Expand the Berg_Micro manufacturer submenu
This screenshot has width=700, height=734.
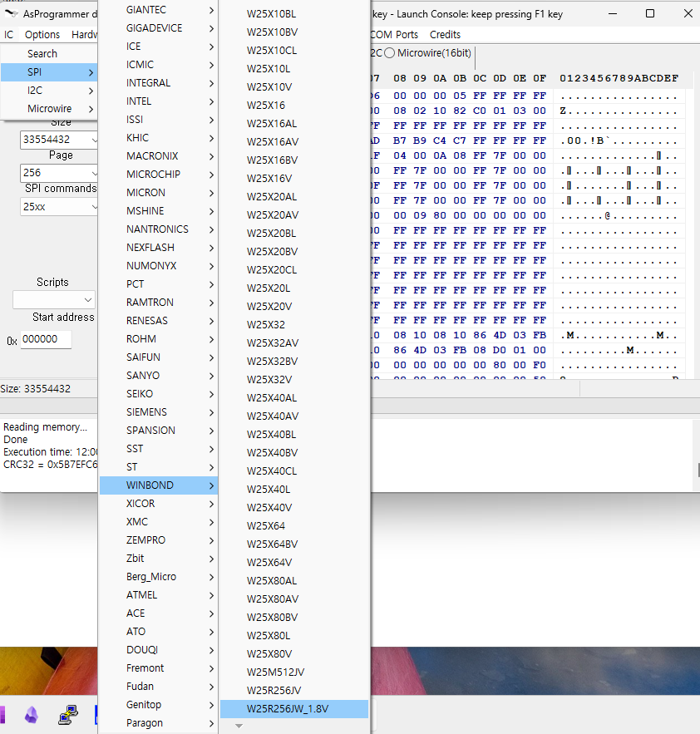point(159,576)
